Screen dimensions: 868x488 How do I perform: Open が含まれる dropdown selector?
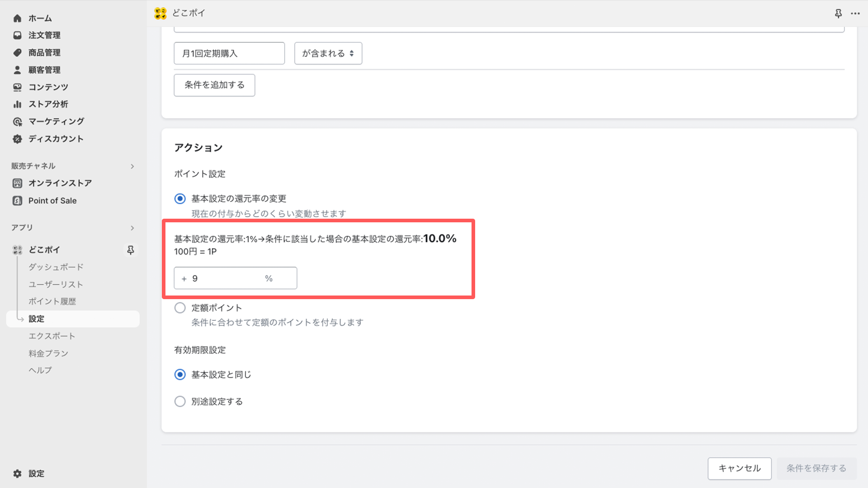329,53
